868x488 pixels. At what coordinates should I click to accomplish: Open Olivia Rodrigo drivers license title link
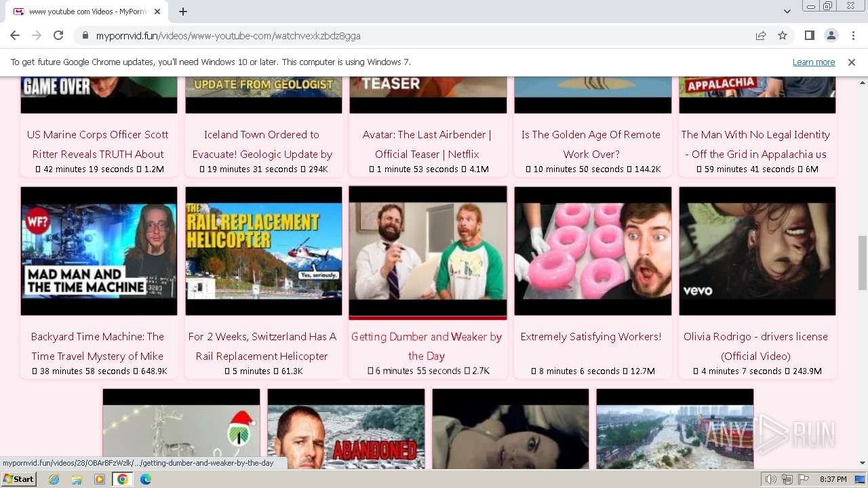(755, 346)
